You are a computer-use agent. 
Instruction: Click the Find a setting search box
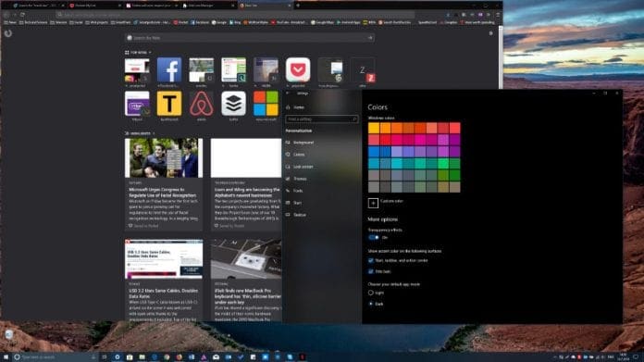pyautogui.click(x=322, y=119)
